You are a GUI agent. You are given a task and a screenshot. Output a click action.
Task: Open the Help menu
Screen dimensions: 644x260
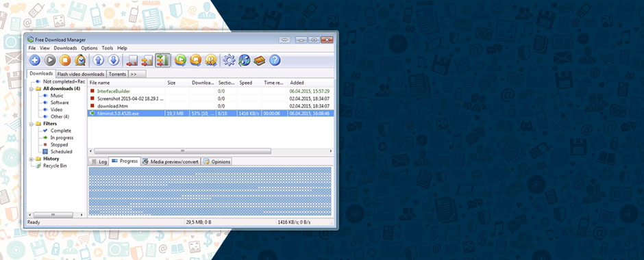point(122,48)
